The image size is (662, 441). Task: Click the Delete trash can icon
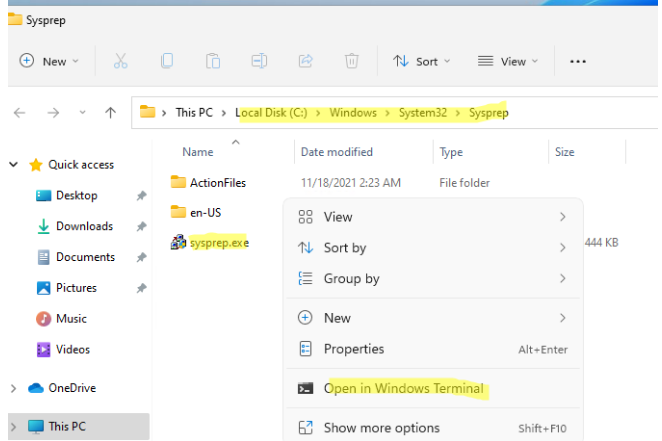coord(351,61)
